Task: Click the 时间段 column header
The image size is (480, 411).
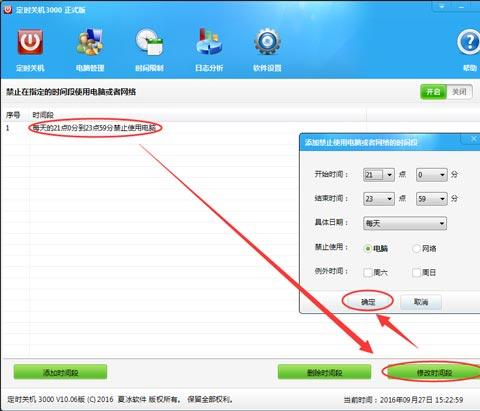Action: pos(43,115)
